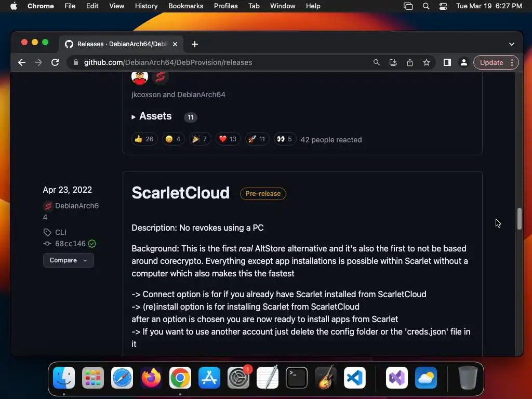Open the Chrome profile icon
The width and height of the screenshot is (532, 399).
click(463, 62)
